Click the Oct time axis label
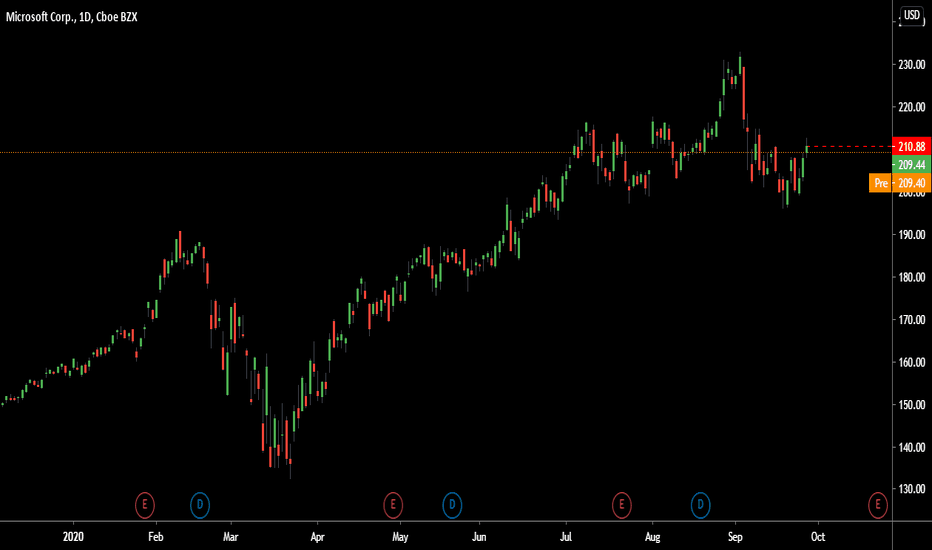Image resolution: width=932 pixels, height=550 pixels. point(818,537)
